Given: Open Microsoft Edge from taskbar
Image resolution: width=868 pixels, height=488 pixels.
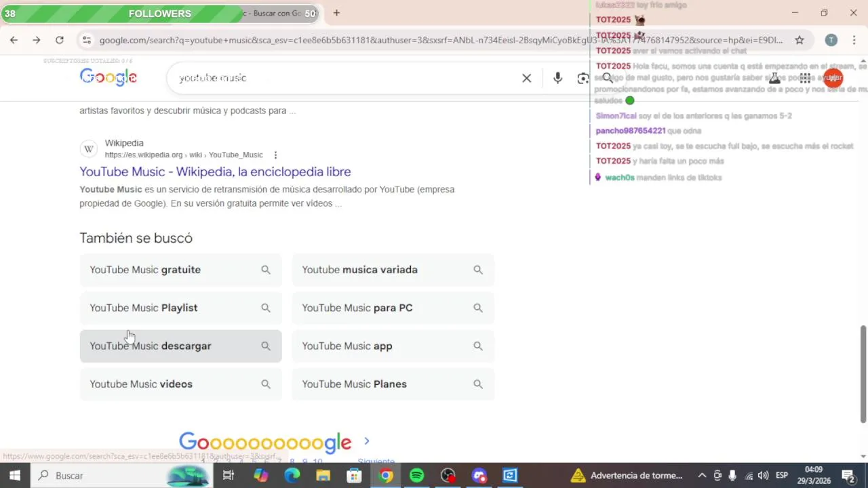Looking at the screenshot, I should (x=292, y=475).
